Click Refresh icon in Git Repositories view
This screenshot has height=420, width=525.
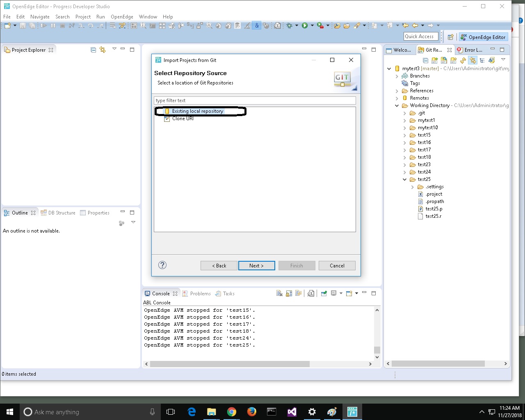[x=463, y=60]
